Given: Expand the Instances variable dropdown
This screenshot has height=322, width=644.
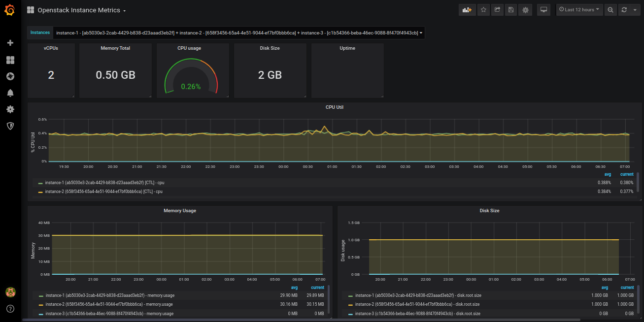Looking at the screenshot, I should tap(238, 33).
